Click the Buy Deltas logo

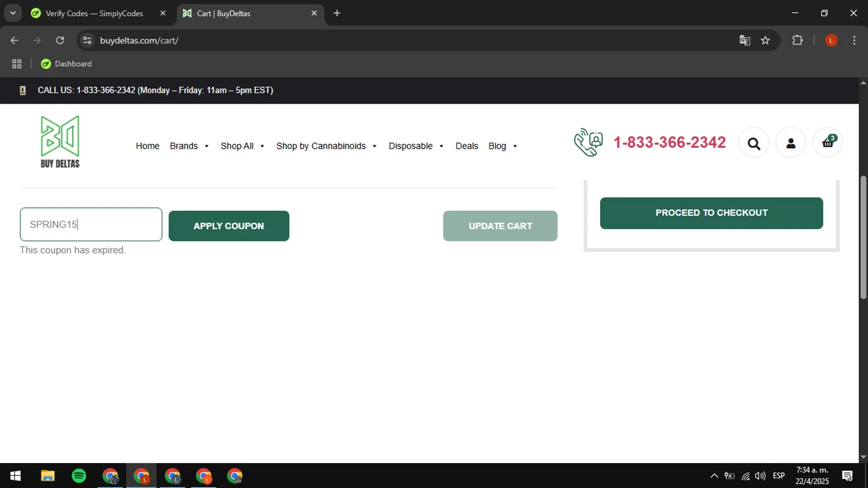[60, 142]
